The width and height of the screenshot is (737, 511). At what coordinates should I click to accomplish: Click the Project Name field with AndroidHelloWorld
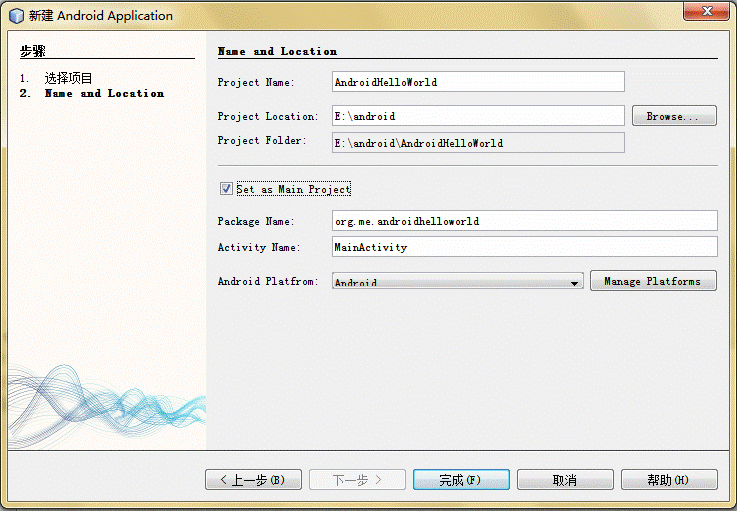[x=478, y=82]
